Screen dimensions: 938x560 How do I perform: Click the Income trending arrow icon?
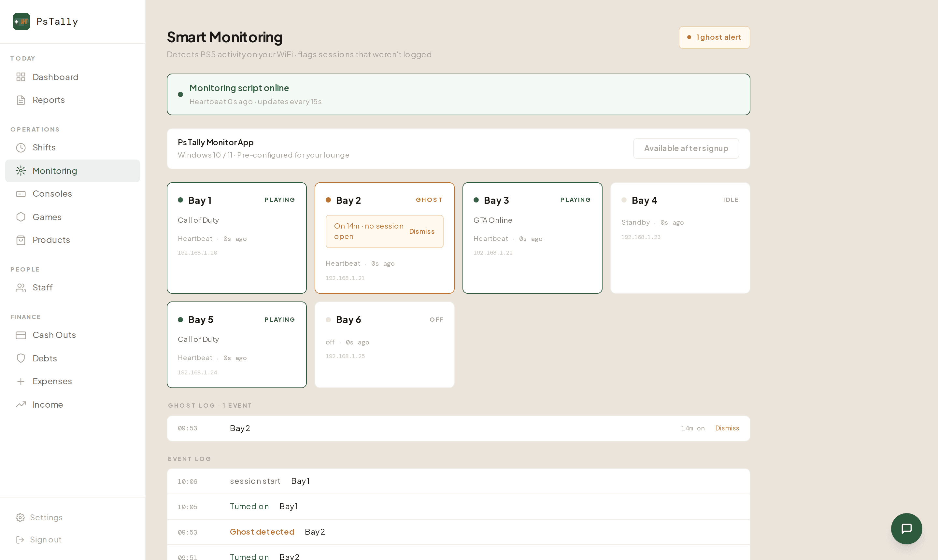point(21,404)
